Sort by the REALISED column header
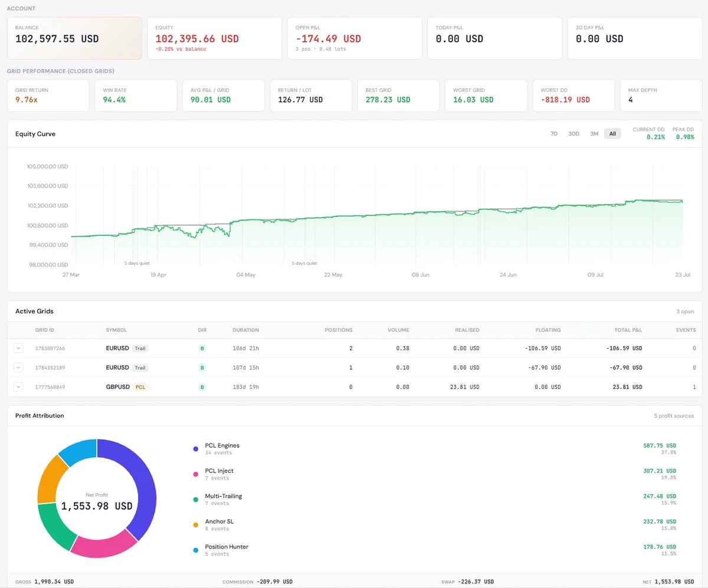708x588 pixels. coord(467,330)
